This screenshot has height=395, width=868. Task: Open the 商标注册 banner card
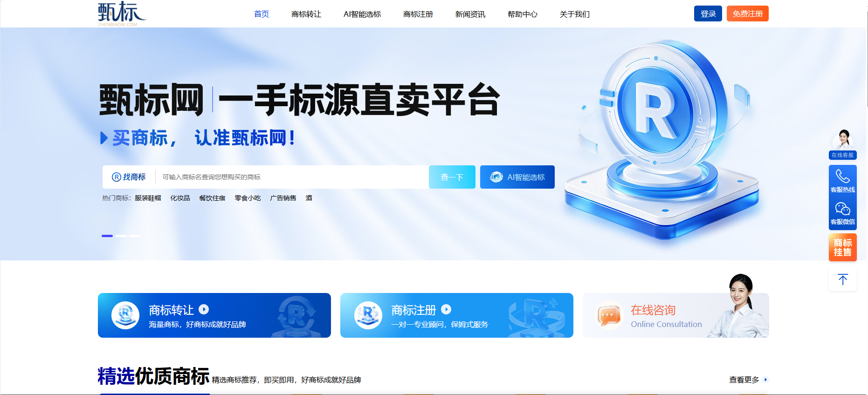coord(457,315)
